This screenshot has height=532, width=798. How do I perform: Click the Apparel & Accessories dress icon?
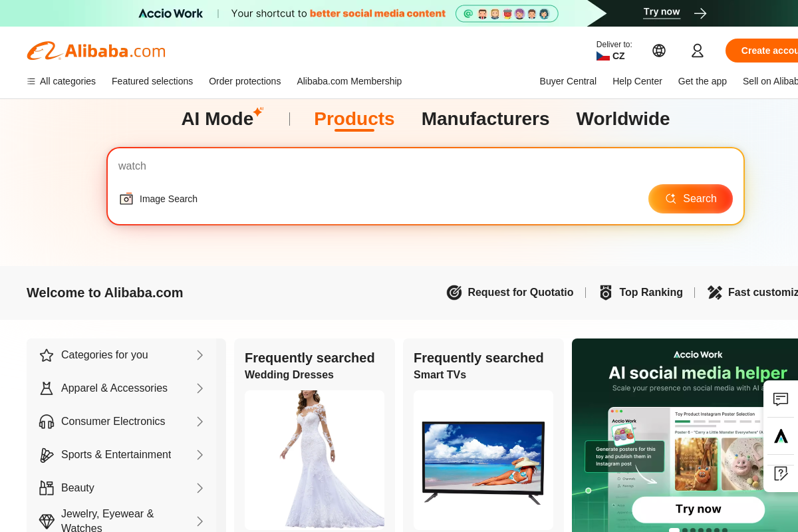[x=47, y=388]
